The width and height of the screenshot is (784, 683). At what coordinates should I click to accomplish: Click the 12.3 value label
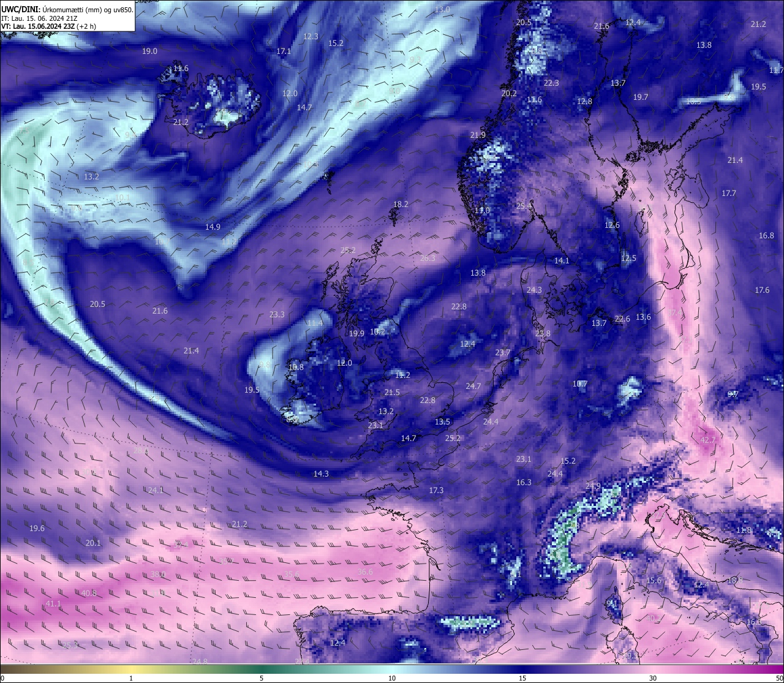311,37
